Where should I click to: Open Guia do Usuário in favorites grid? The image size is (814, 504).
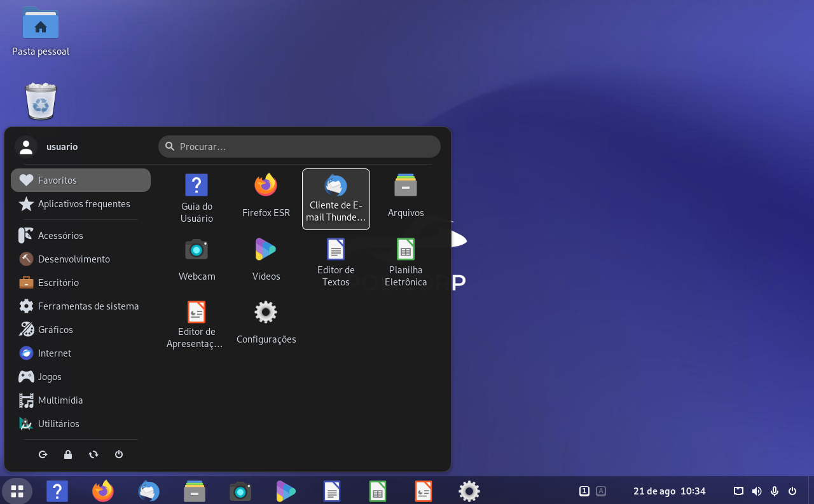[197, 199]
